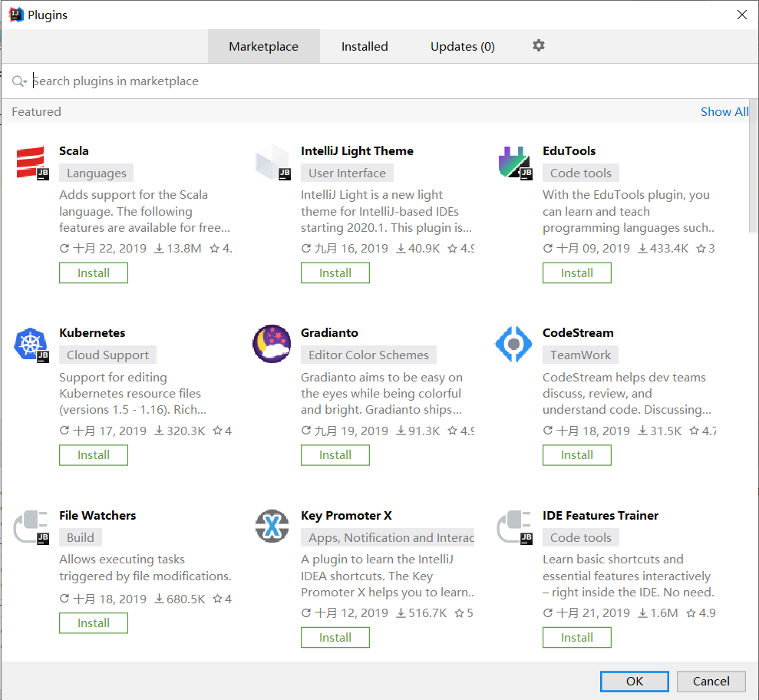Open the IDE Features Trainer title
This screenshot has width=759, height=700.
[600, 516]
